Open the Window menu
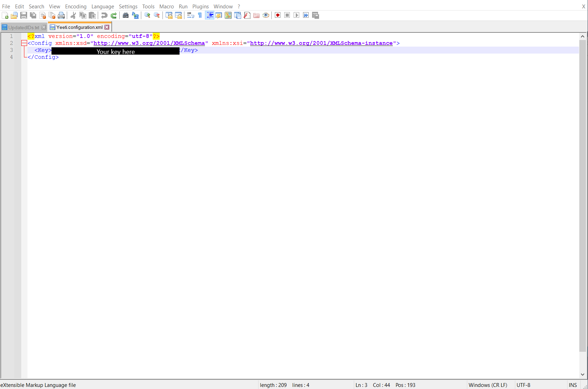Image resolution: width=588 pixels, height=389 pixels. pyautogui.click(x=223, y=6)
